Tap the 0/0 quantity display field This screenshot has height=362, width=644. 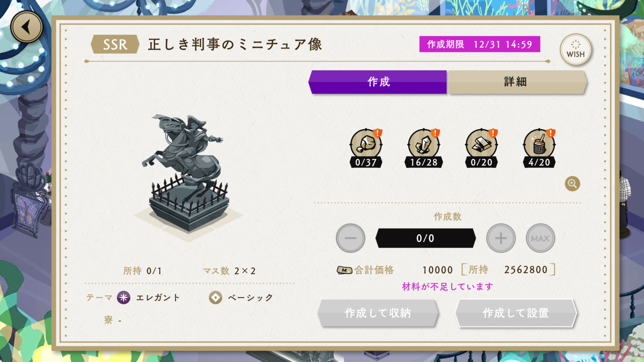pos(425,238)
